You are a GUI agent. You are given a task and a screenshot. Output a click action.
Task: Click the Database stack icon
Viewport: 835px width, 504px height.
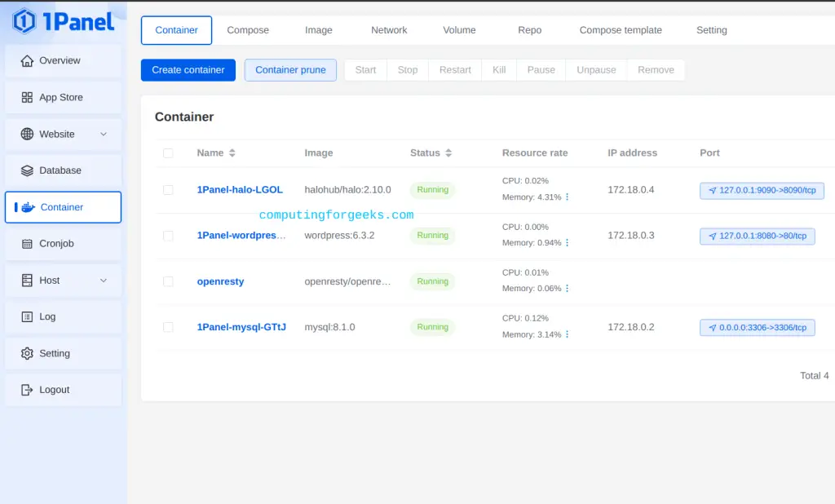27,170
